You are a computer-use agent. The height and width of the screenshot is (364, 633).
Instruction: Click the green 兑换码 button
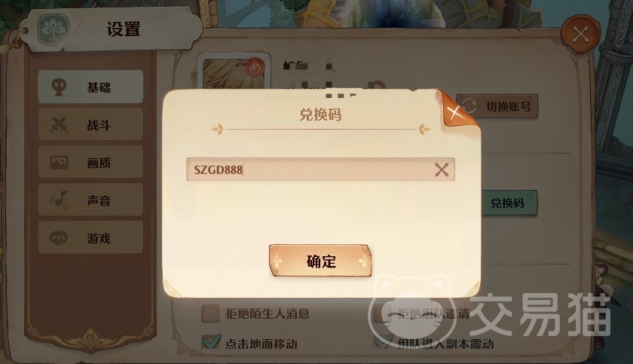pos(507,203)
